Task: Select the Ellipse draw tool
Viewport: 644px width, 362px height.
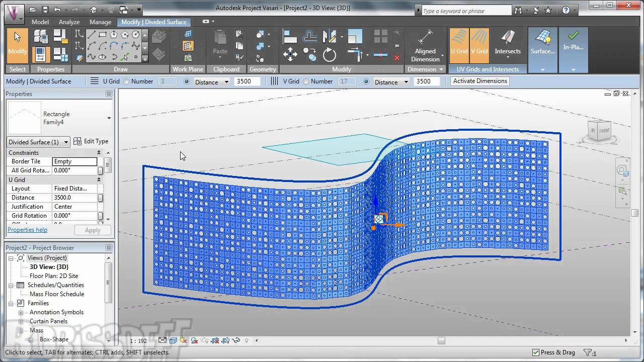Action: click(x=103, y=57)
